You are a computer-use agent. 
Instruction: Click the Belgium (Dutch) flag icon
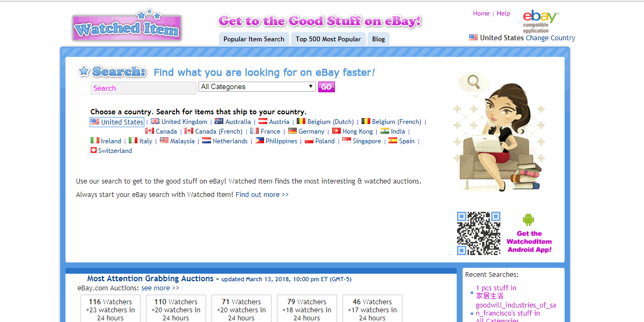(301, 121)
